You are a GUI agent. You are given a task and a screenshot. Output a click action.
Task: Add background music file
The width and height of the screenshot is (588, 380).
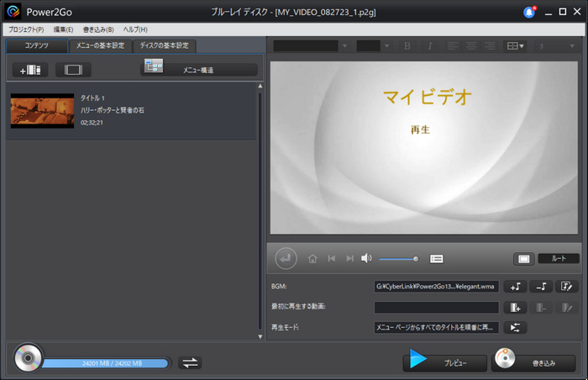tap(515, 287)
